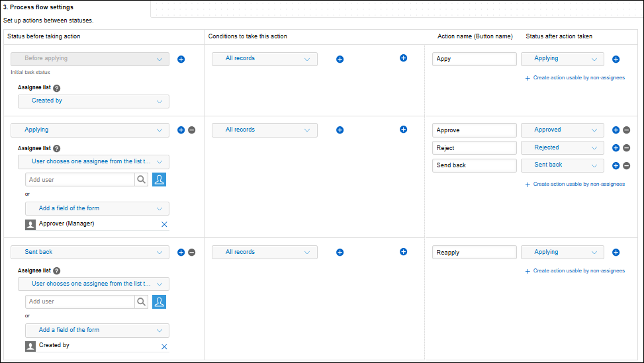644x363 pixels.
Task: Click Create action usable by non-assignees below Reapply
Action: tap(578, 271)
